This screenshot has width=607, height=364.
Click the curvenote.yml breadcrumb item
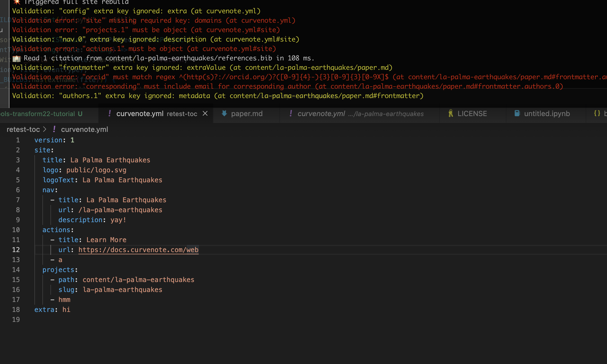point(85,129)
